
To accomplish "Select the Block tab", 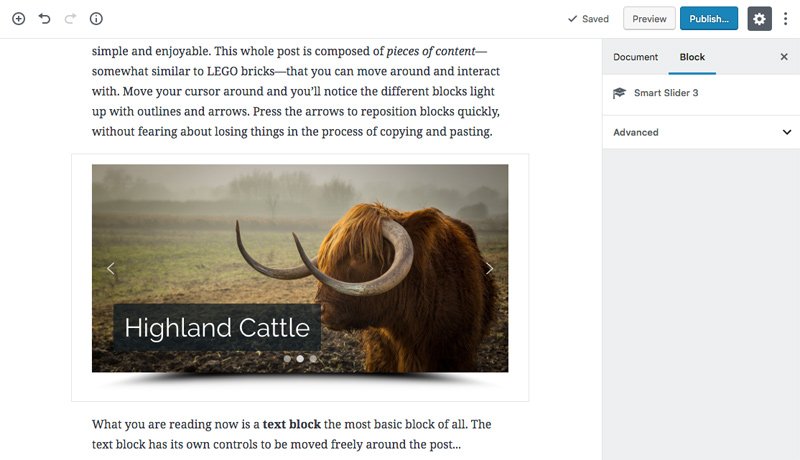I will (x=692, y=57).
